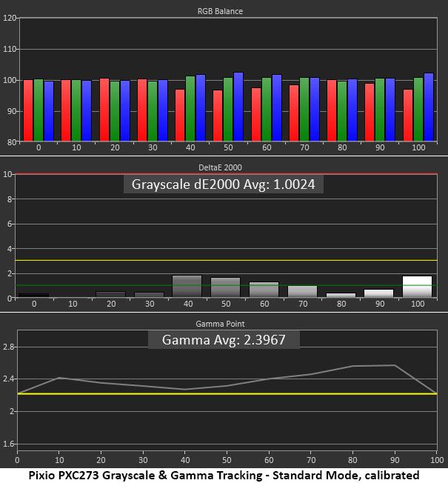Image resolution: width=448 pixels, height=483 pixels.
Task: Click the gamma curve point at 40
Action: 184,390
